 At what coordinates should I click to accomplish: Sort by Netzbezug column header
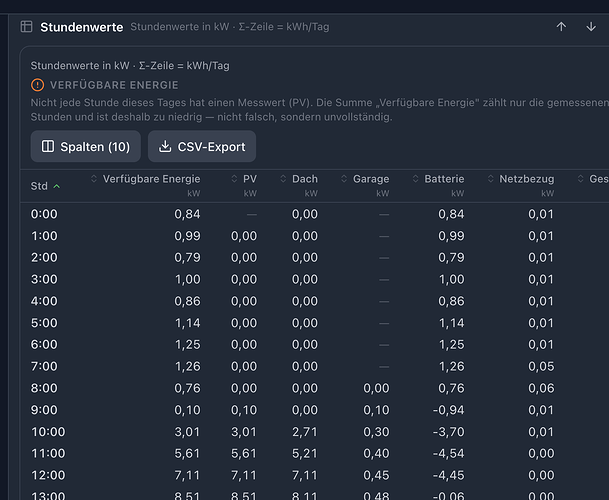(x=521, y=179)
